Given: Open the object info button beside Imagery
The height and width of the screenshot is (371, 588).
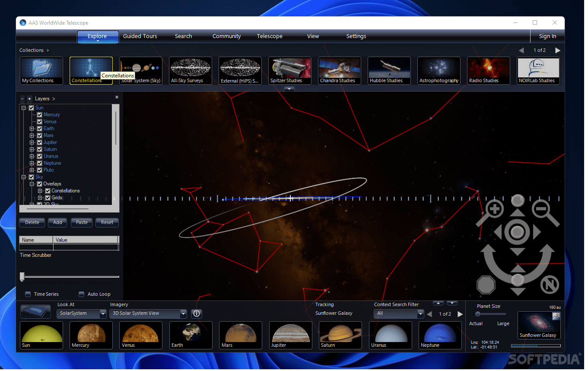Looking at the screenshot, I should point(197,314).
